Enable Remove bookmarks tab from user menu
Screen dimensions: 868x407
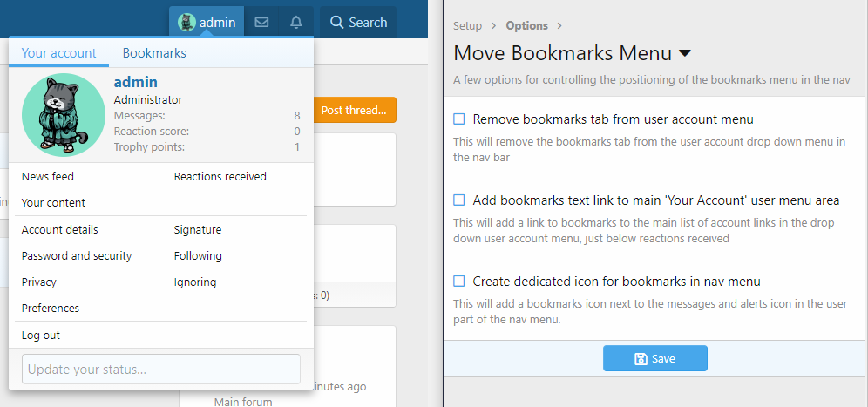pyautogui.click(x=459, y=119)
